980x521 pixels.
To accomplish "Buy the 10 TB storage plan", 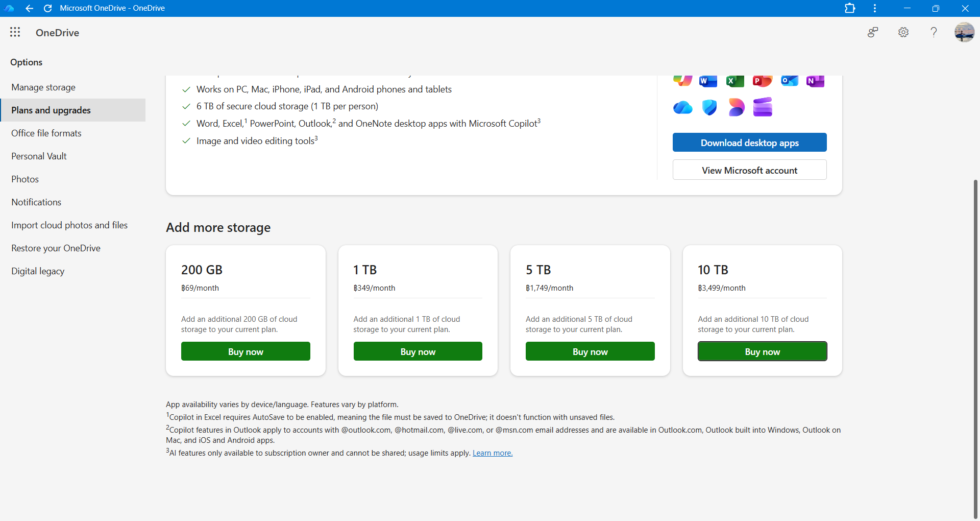I will tap(763, 351).
